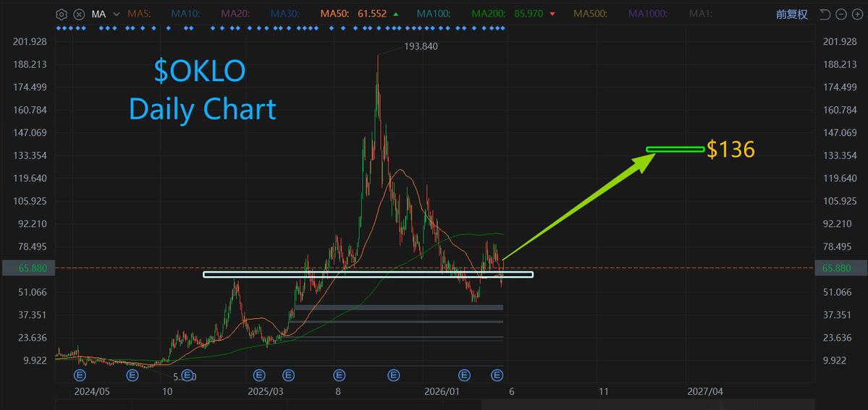Click the 193.840 high price label
This screenshot has height=410, width=868.
(421, 46)
